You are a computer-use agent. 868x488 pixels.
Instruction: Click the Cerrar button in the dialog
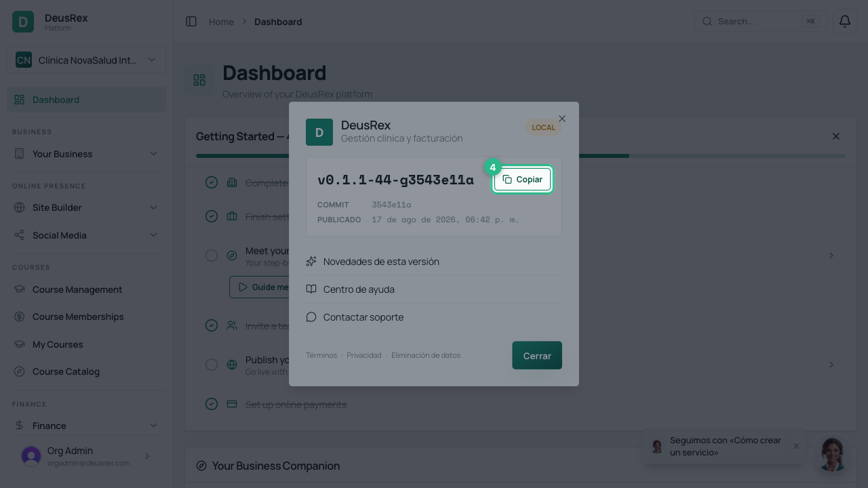click(537, 356)
